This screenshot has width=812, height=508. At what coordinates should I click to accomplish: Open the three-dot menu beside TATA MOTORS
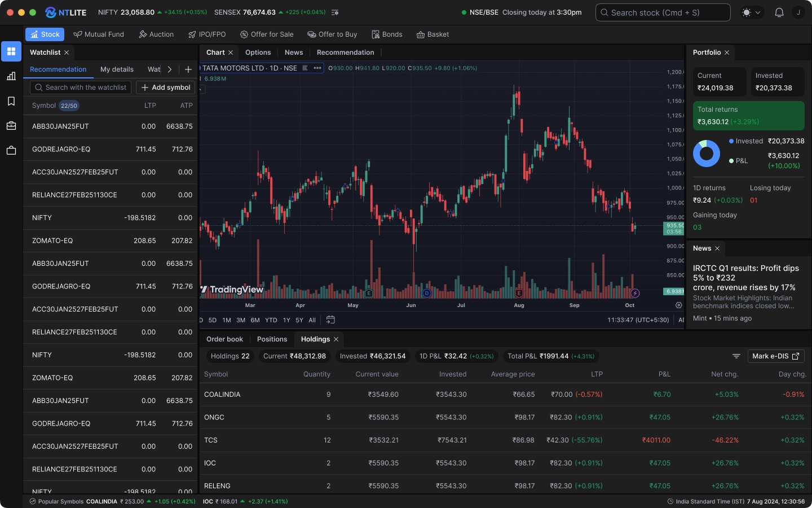317,68
